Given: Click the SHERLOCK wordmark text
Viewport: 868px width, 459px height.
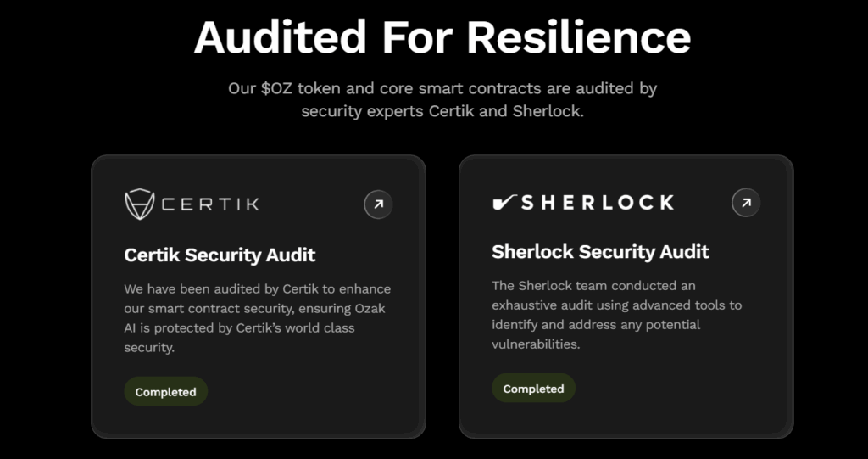Looking at the screenshot, I should tap(597, 203).
